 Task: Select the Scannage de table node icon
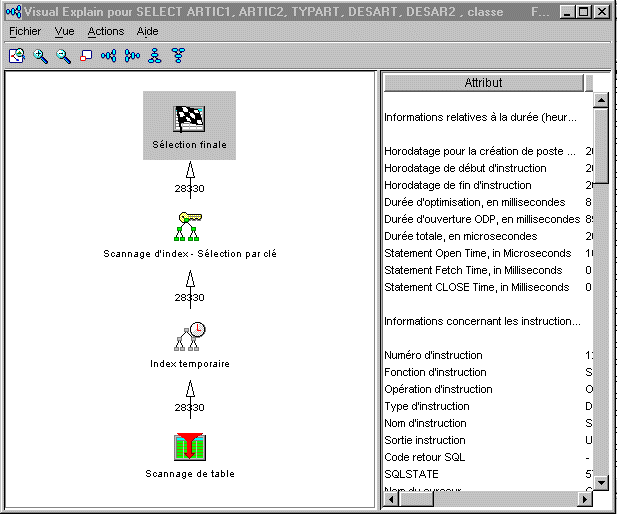pyautogui.click(x=190, y=447)
